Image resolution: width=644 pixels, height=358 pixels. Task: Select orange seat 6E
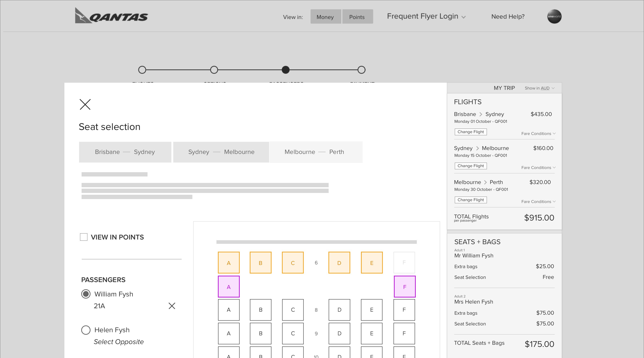pos(372,263)
